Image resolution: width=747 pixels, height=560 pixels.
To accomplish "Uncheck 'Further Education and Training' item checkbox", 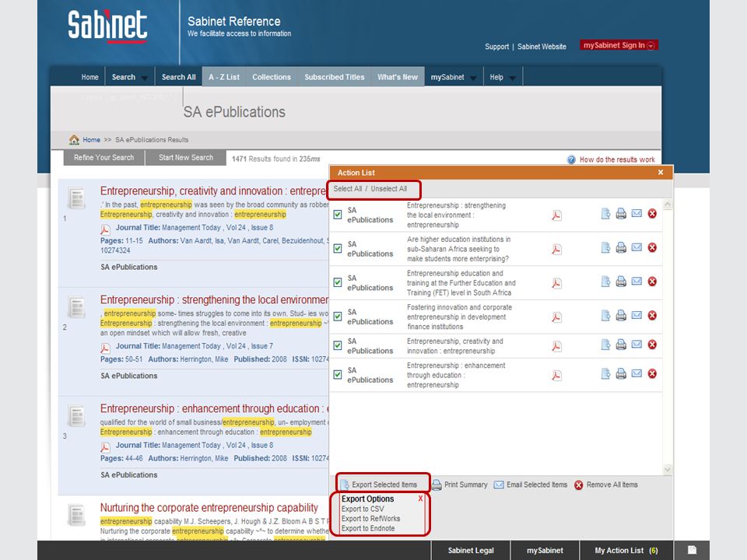I will click(x=338, y=282).
